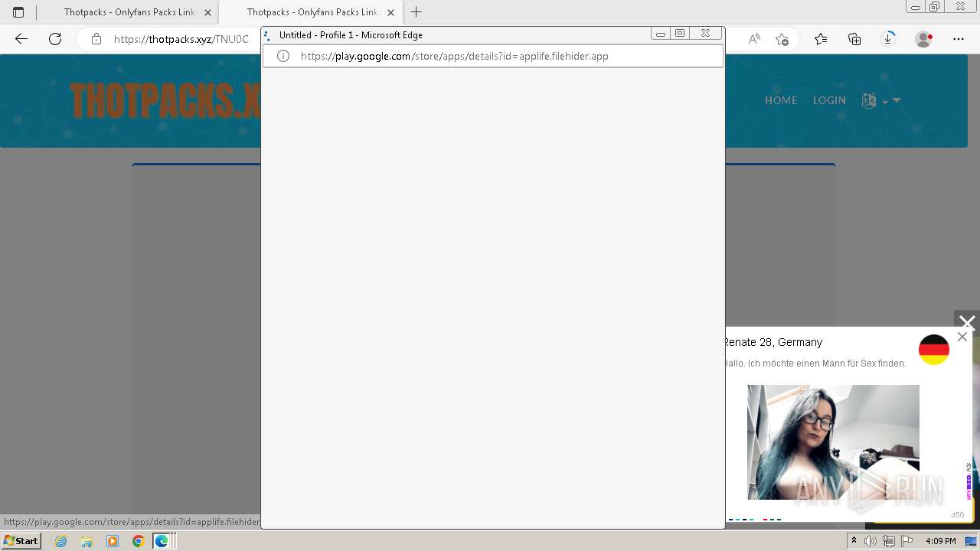Close the Renate ad with small X

pos(962,337)
